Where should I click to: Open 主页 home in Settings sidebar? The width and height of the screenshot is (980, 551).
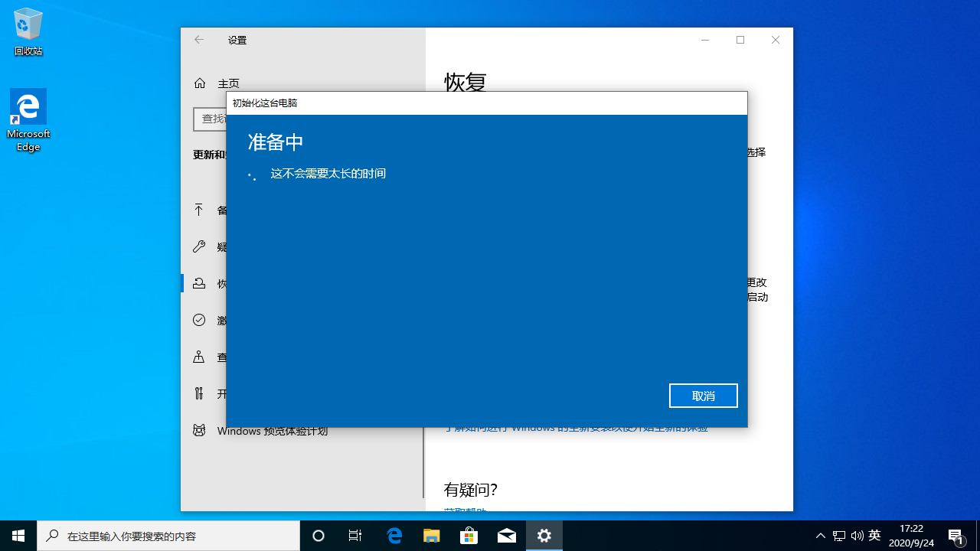[x=228, y=83]
